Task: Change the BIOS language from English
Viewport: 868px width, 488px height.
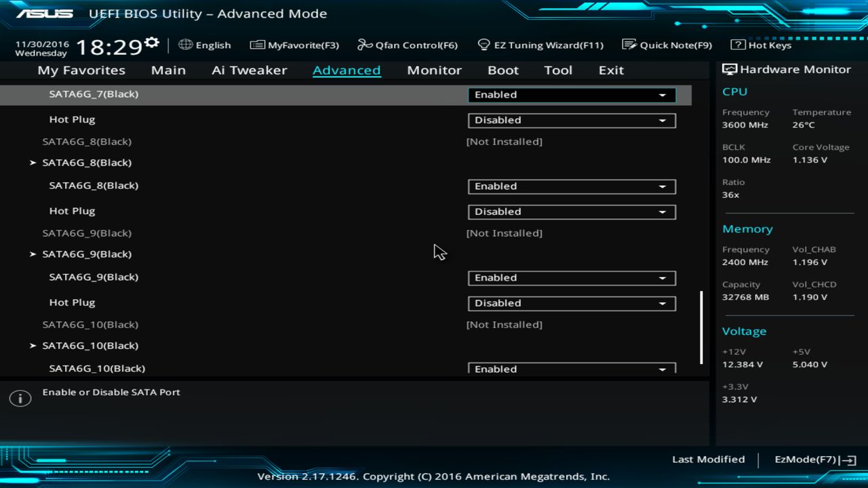Action: [204, 45]
